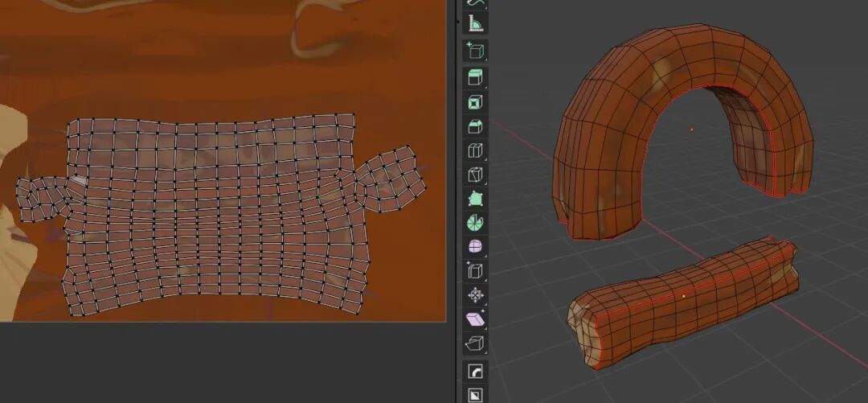Select the Measure tool
The image size is (868, 403).
coord(476,23)
